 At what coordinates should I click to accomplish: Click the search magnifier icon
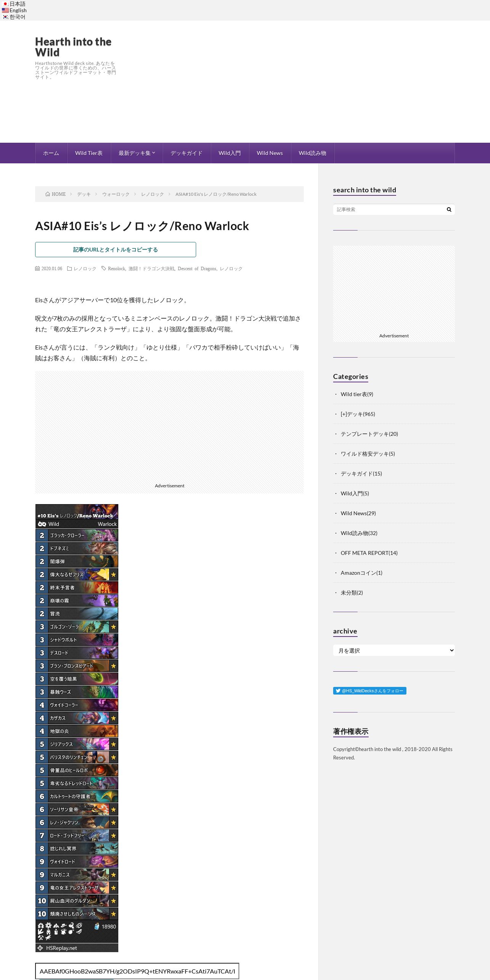click(449, 210)
